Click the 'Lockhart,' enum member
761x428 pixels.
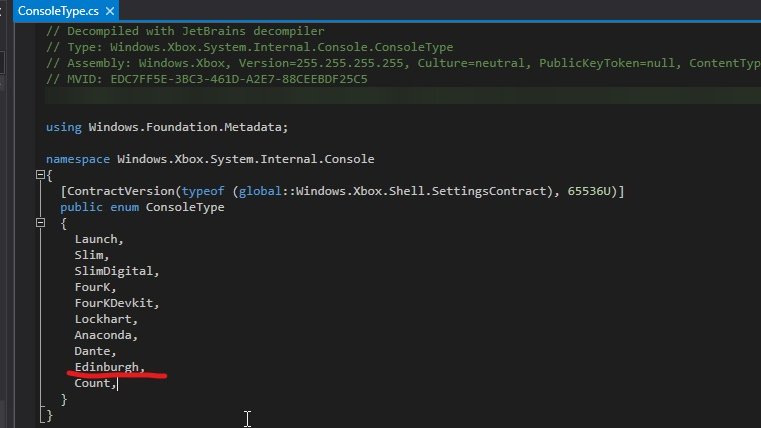pos(106,319)
